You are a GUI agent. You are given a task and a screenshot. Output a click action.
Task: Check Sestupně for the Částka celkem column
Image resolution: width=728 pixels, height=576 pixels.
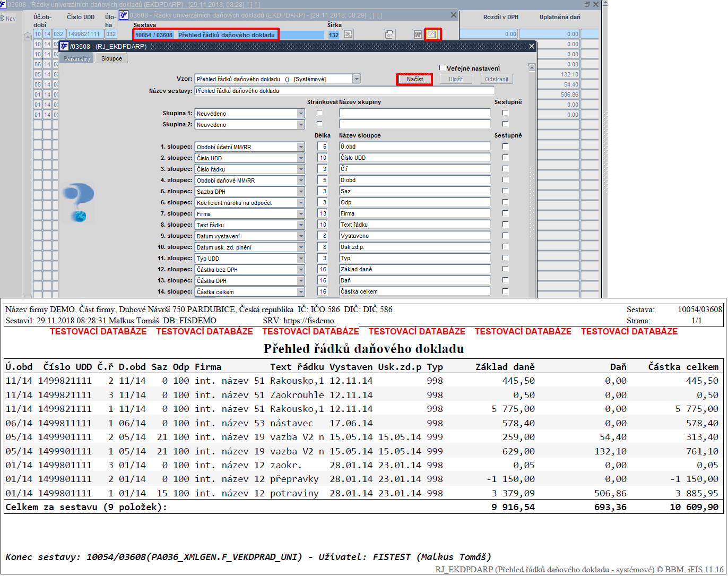pyautogui.click(x=505, y=291)
